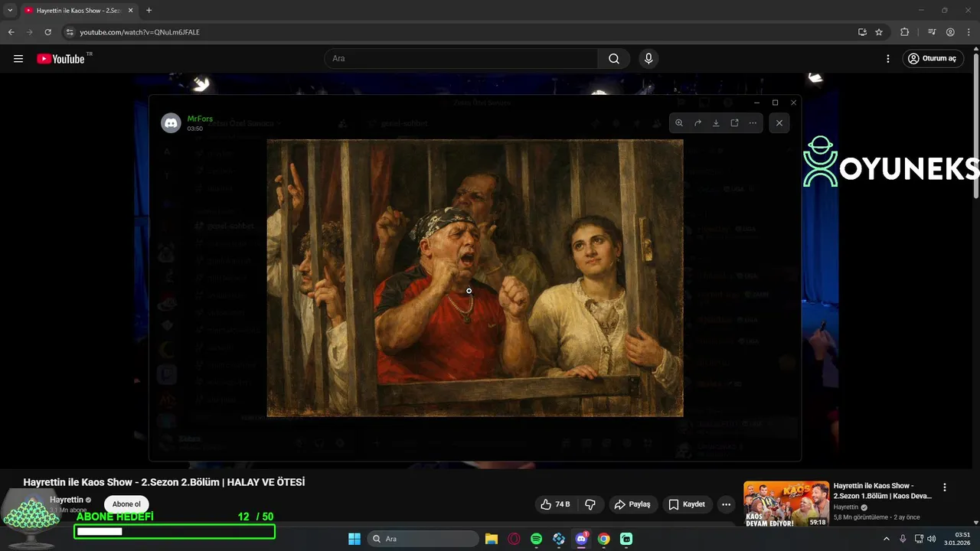
Task: Like the video (74 B)
Action: click(x=555, y=504)
